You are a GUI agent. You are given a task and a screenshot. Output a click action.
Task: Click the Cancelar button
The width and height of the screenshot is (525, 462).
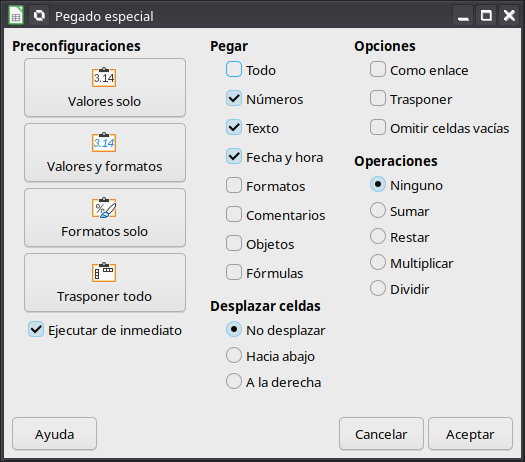[x=381, y=434]
